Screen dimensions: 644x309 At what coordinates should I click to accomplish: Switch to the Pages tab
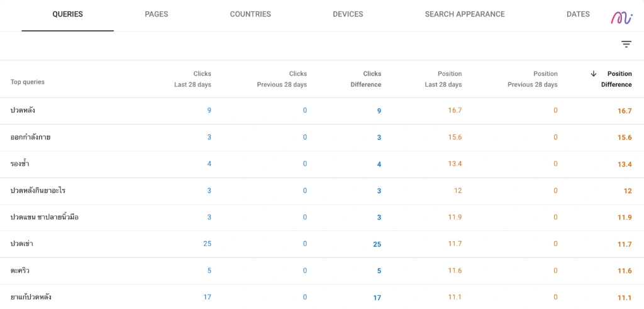[157, 14]
